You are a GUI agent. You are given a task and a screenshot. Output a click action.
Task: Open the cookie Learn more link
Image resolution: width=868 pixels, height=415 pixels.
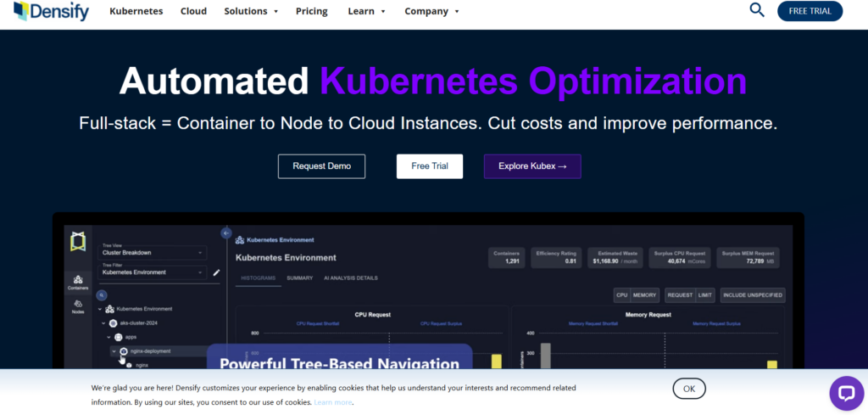[x=332, y=402]
